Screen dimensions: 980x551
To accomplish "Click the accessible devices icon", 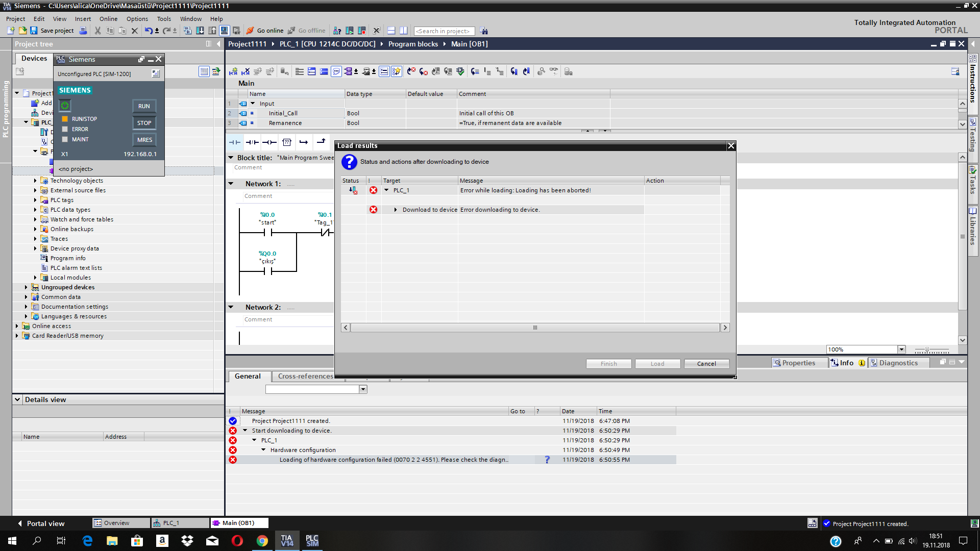I will (337, 31).
